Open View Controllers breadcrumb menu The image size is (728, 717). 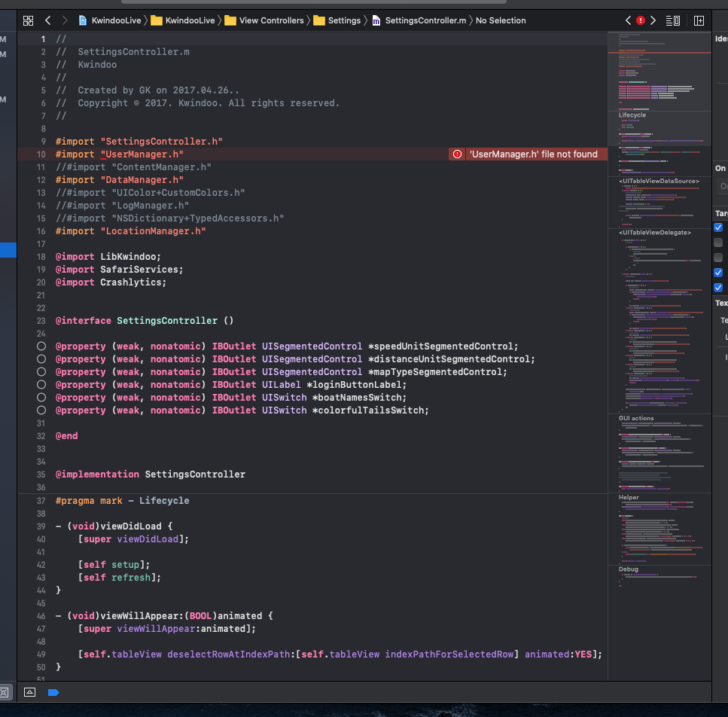coord(264,20)
